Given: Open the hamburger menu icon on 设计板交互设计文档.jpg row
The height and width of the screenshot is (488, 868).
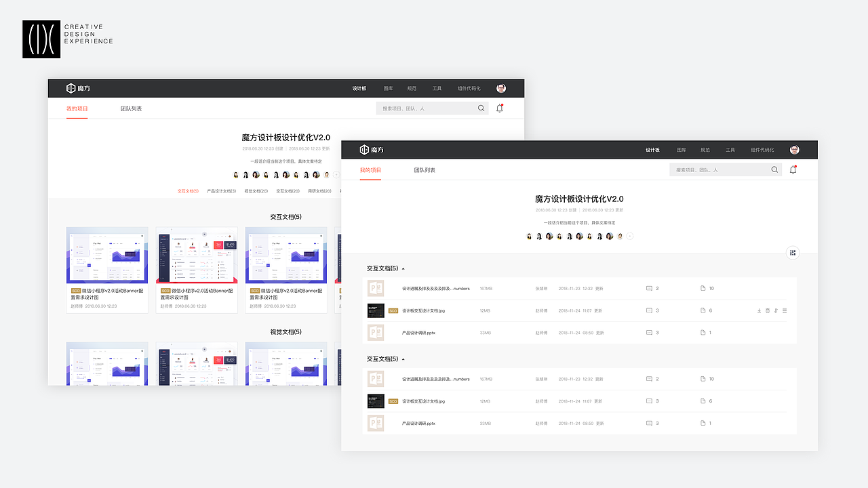Looking at the screenshot, I should tap(785, 310).
